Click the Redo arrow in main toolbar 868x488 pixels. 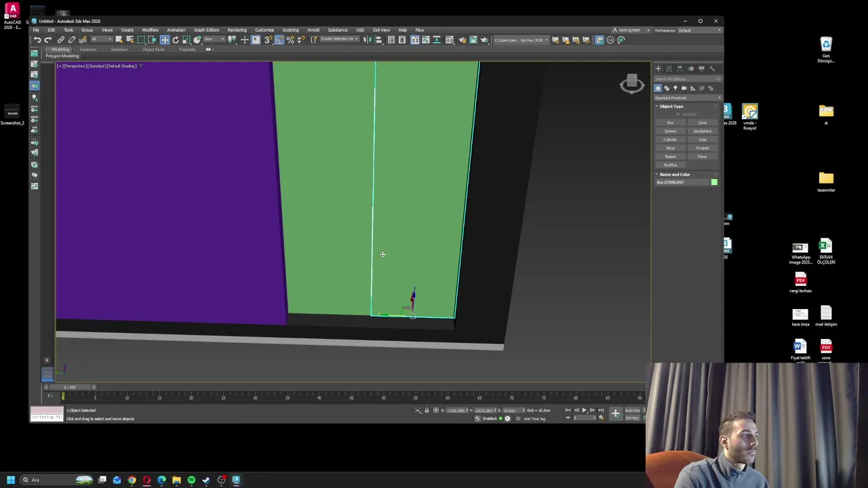point(48,39)
